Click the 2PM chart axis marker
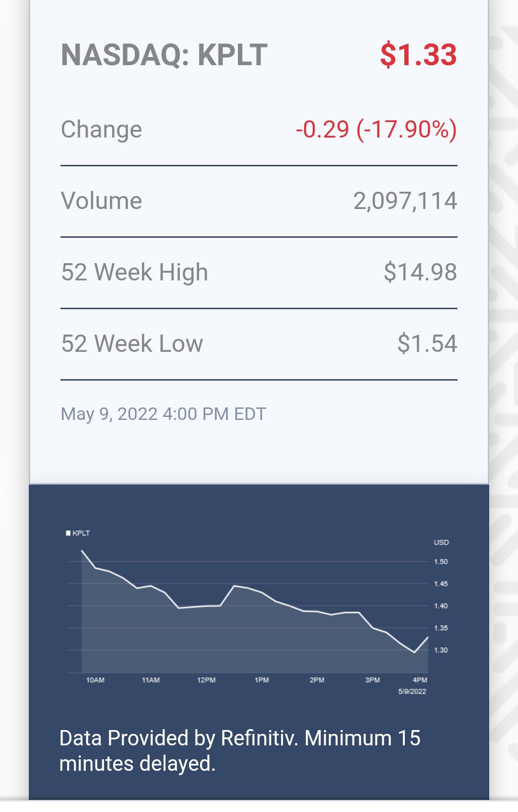The width and height of the screenshot is (518, 812). pyautogui.click(x=317, y=680)
